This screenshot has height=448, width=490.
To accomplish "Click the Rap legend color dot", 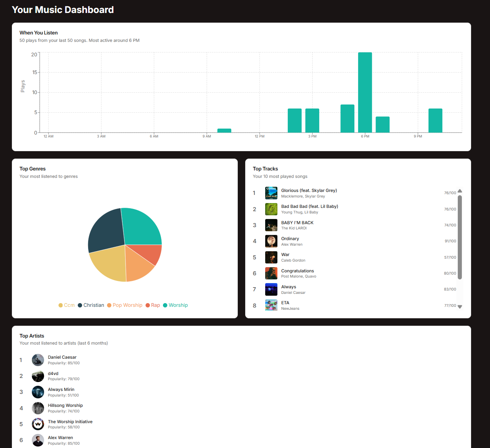I will (148, 305).
